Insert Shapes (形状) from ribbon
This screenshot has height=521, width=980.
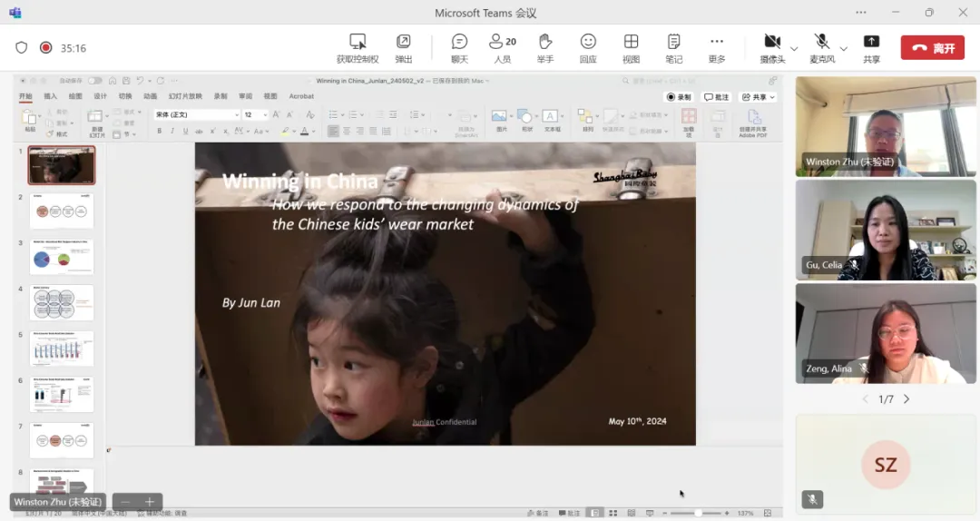coord(526,120)
